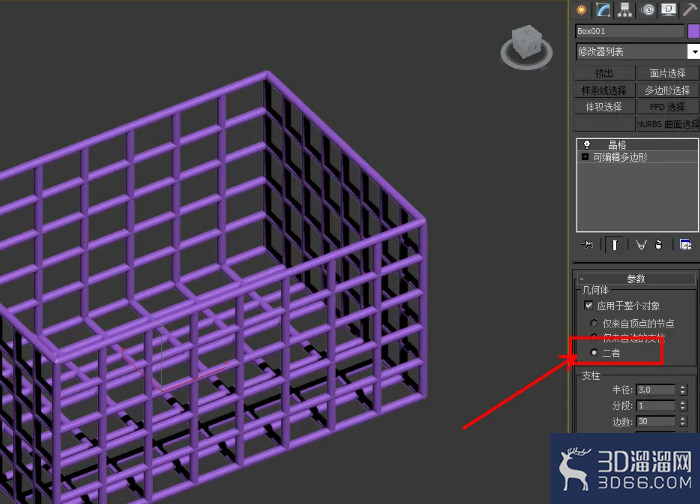The image size is (700, 504).
Task: Open the Utilities hammer panel tab
Action: coord(690,9)
